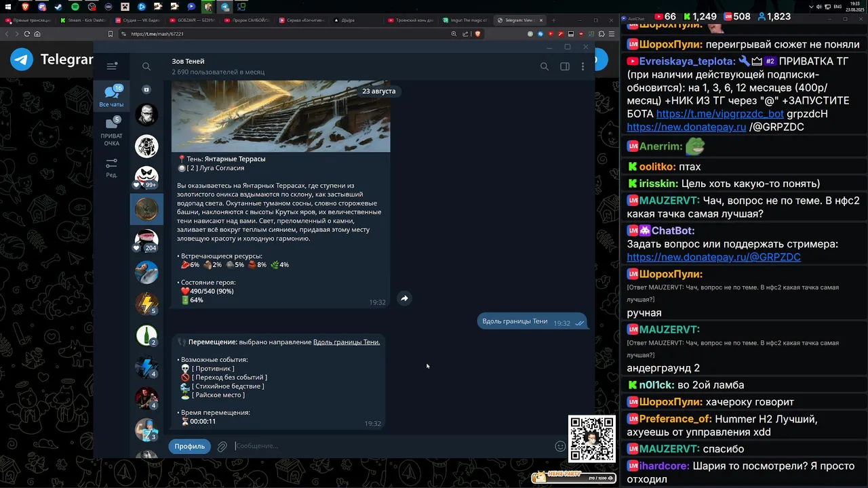Open a new browser tab
The image size is (868, 488).
[553, 20]
